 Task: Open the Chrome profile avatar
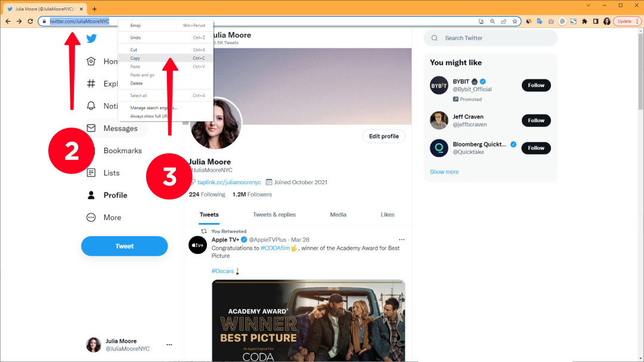coord(606,21)
